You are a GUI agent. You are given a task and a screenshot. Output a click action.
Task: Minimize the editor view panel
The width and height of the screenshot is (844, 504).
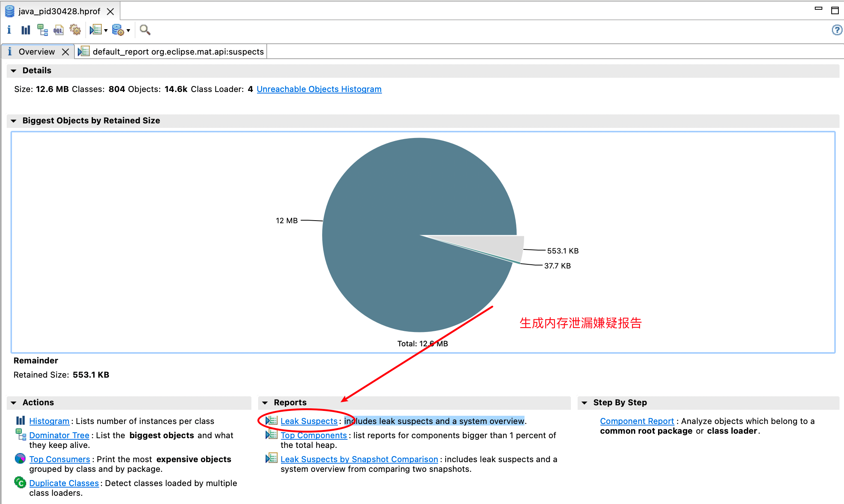(819, 8)
